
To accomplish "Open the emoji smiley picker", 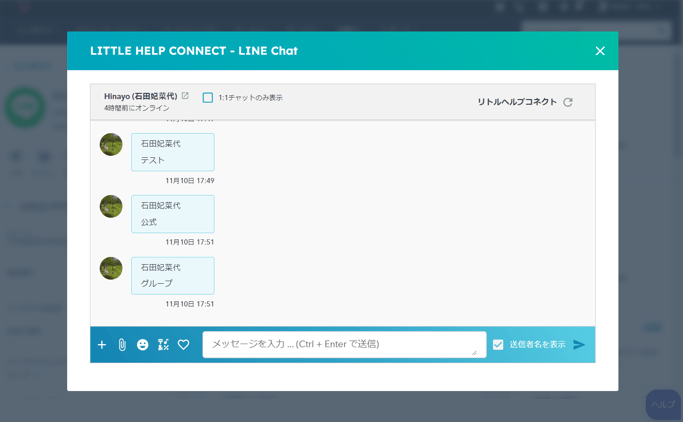I will (142, 344).
